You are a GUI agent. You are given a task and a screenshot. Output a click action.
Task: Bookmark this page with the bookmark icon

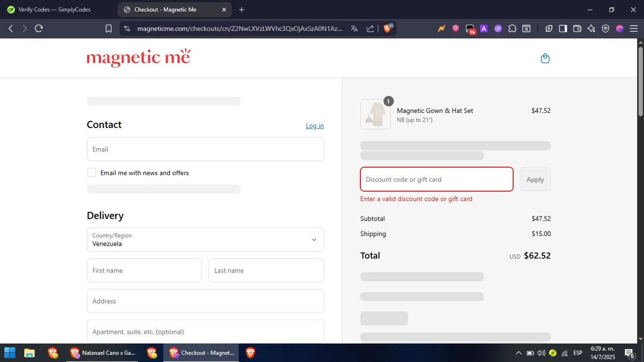109,28
